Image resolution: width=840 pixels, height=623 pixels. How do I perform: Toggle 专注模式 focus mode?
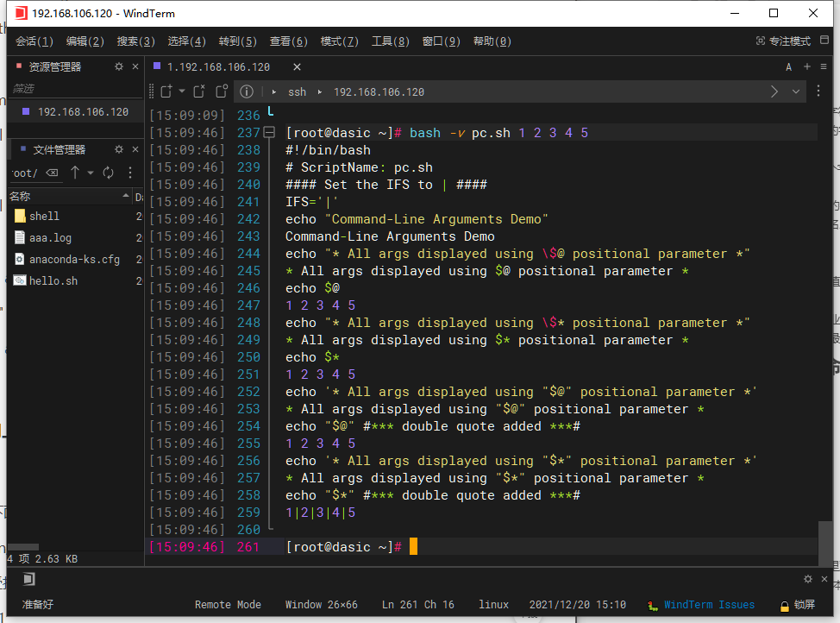(x=783, y=41)
